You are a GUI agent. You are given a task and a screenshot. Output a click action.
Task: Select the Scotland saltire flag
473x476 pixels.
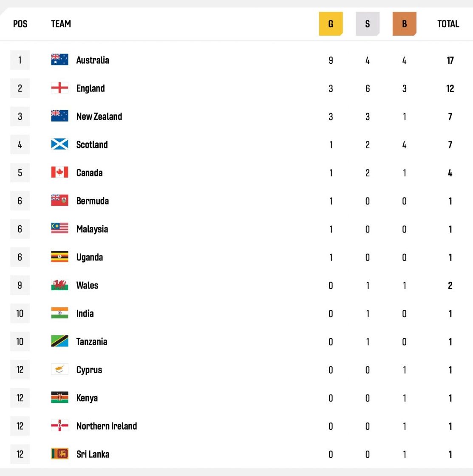pos(59,144)
